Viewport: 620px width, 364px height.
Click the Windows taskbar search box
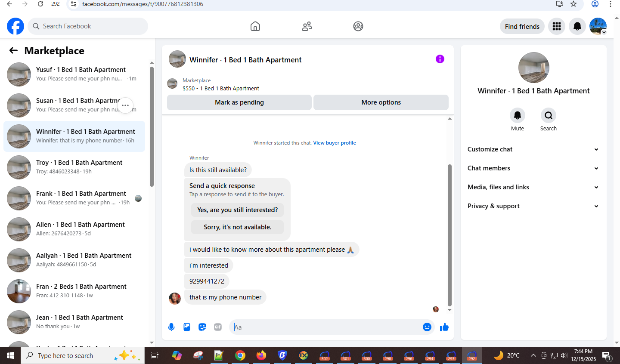pos(83,355)
